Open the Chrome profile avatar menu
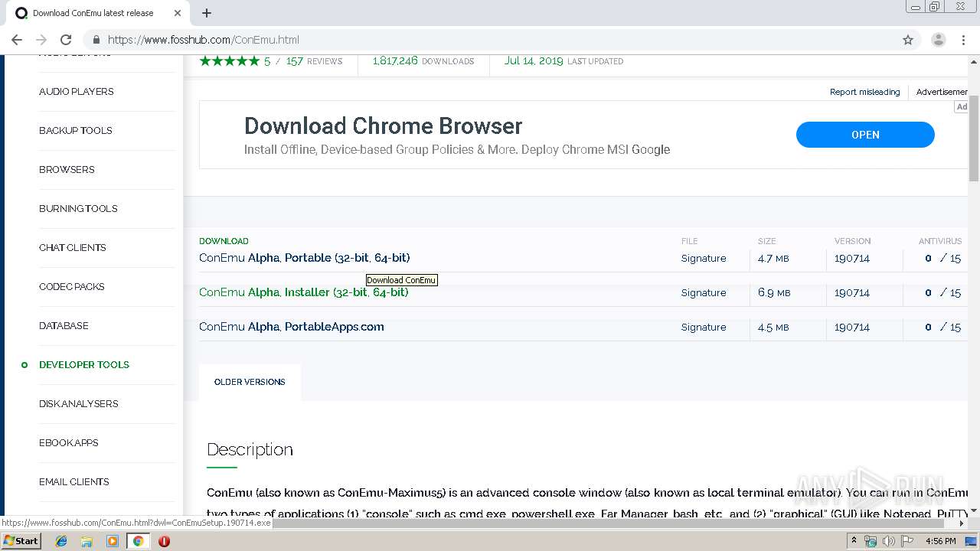 (939, 40)
